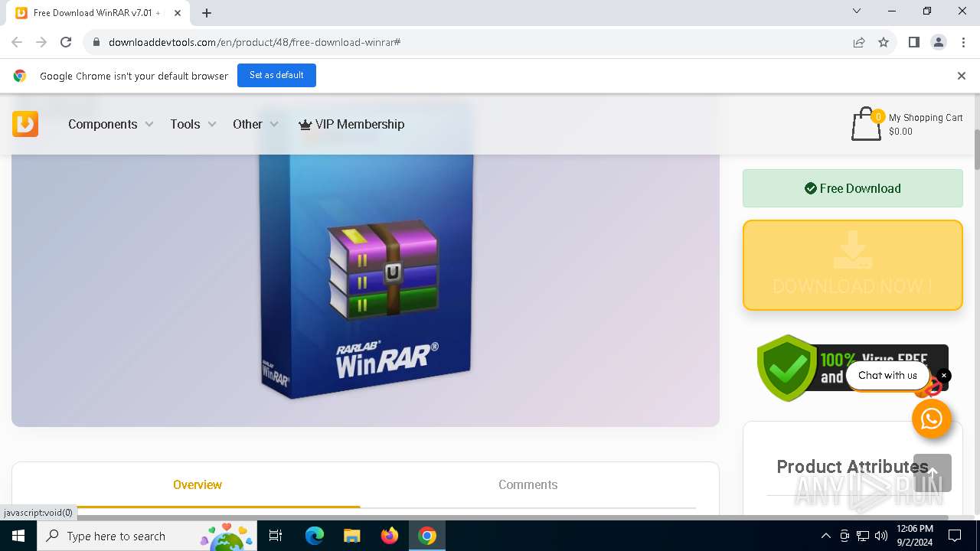Toggle the browser side panel icon
Screen dimensions: 980x551
[x=913, y=42]
